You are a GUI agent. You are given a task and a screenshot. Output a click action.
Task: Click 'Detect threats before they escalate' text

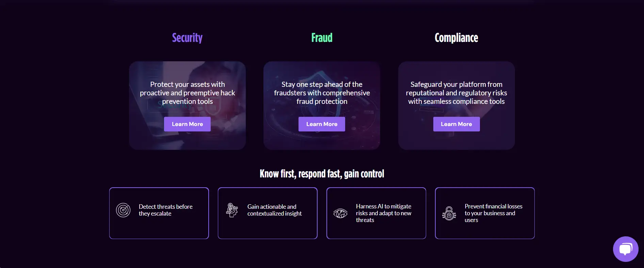point(165,210)
